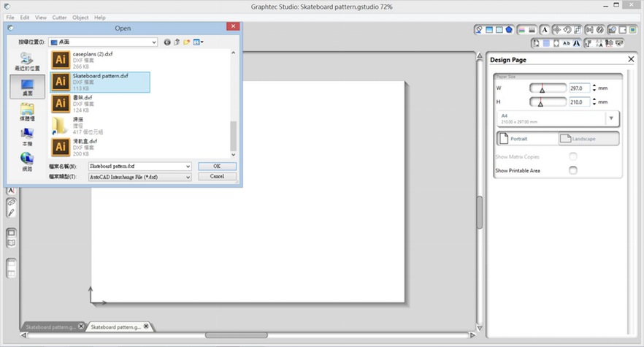Viewport: 644px width, 347px height.
Task: Go up one folder level in Open dialog
Action: [177, 42]
